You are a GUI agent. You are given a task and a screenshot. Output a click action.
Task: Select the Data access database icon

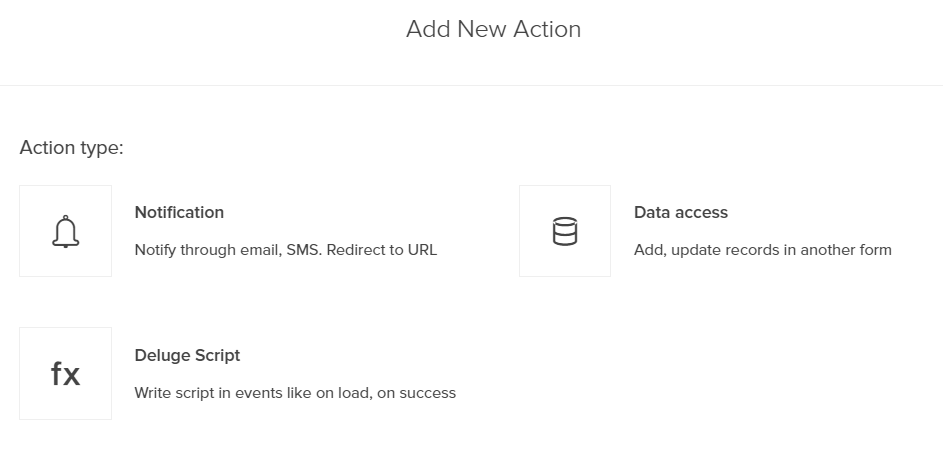[565, 231]
